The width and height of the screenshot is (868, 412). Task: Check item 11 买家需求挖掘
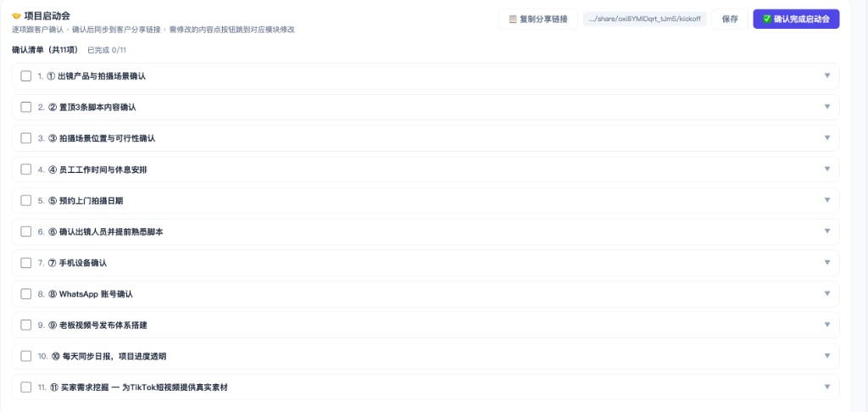26,387
